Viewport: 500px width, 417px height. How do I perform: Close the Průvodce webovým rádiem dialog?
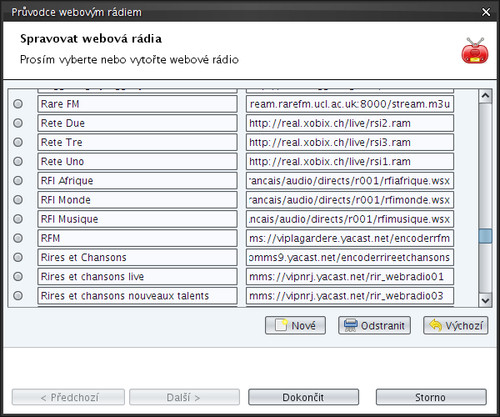(x=486, y=12)
